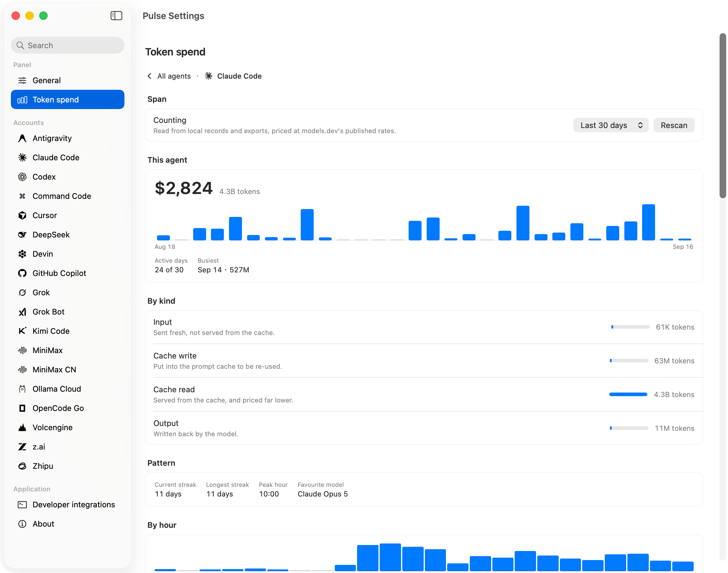Click the Codex logo icon
The height and width of the screenshot is (573, 728).
[x=22, y=177]
